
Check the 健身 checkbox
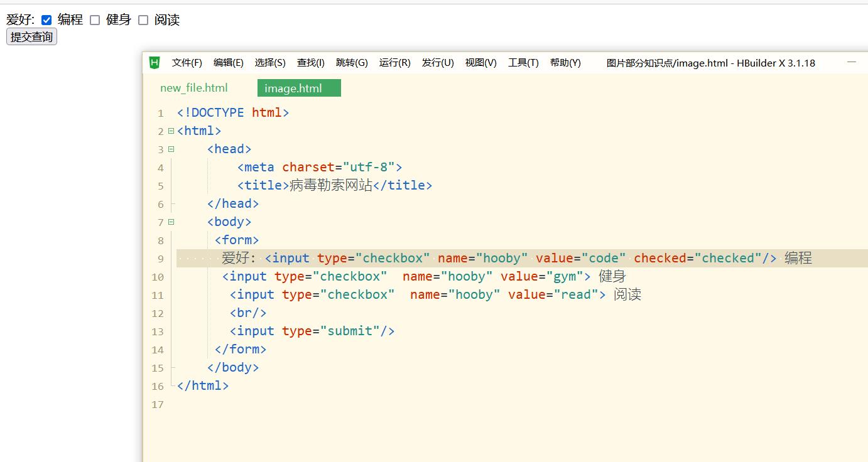(95, 20)
